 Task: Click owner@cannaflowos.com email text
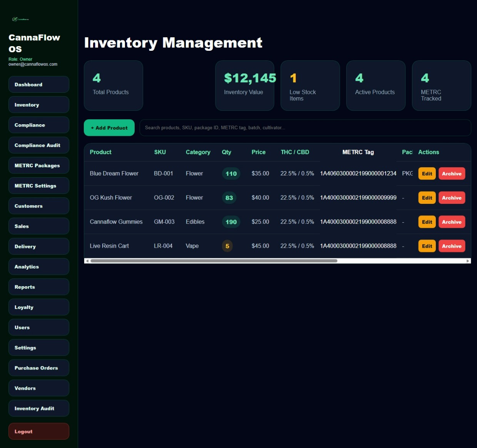coord(33,64)
